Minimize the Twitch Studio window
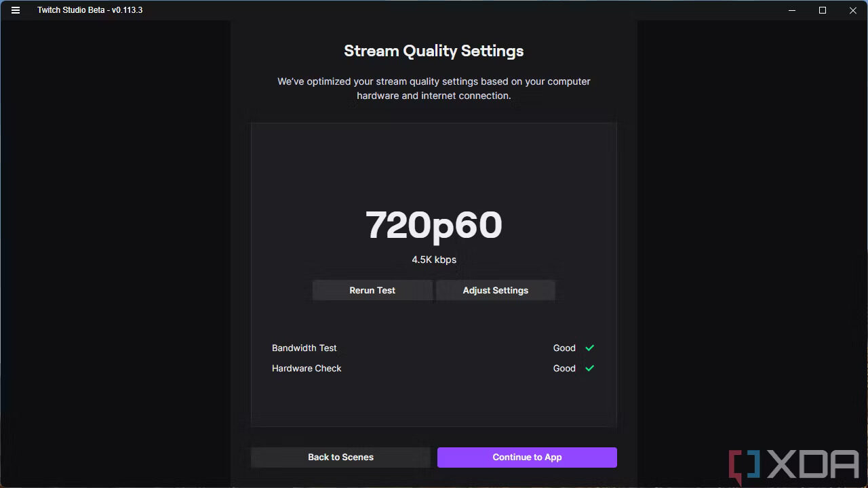Screen dimensions: 868x488 791,10
